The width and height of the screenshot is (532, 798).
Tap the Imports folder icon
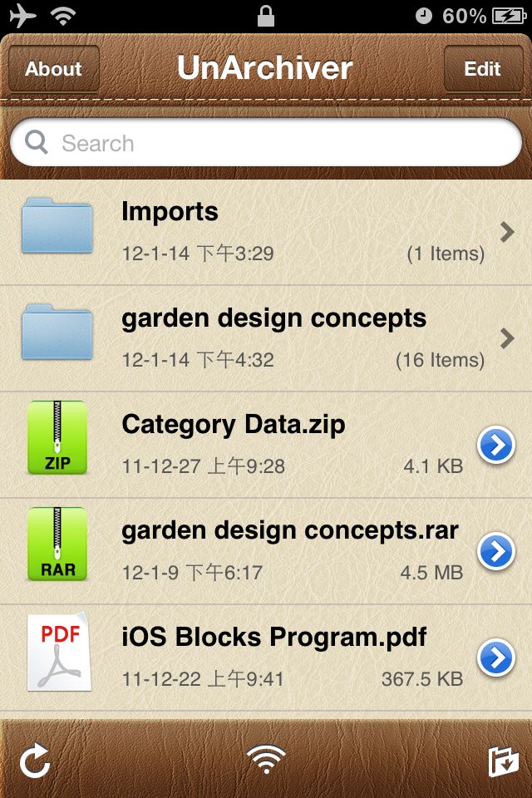coord(57,226)
